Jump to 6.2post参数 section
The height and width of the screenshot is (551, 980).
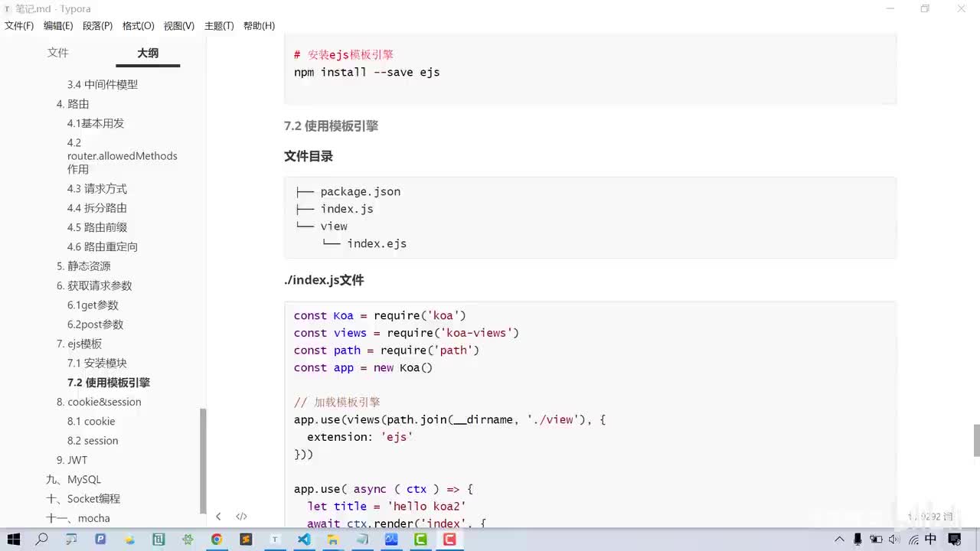click(95, 324)
